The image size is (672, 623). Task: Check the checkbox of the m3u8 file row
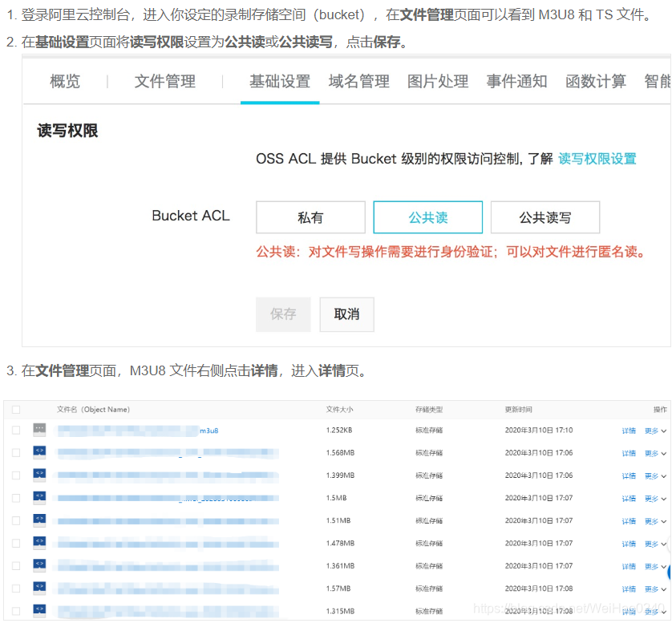click(14, 430)
